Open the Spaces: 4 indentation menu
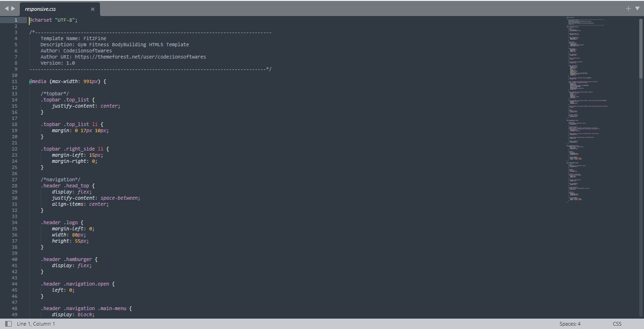 [570, 324]
